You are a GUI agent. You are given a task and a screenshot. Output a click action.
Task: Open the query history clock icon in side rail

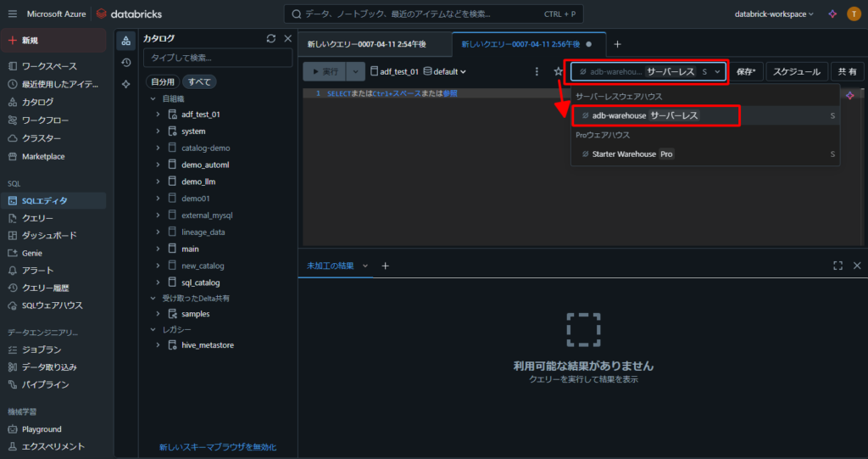pos(126,63)
